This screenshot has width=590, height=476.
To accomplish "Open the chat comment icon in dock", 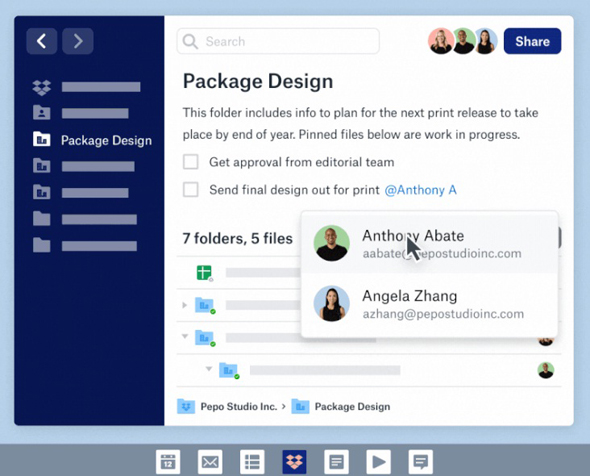I will coord(421,462).
